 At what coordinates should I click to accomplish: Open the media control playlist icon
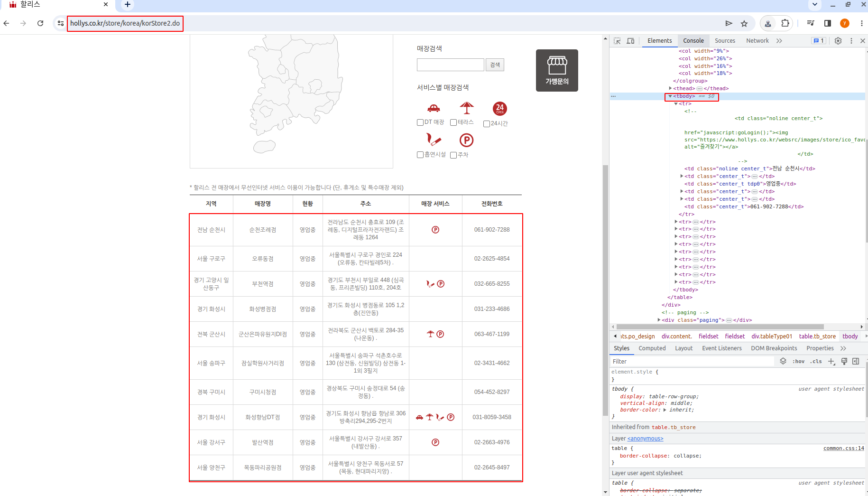coord(811,23)
